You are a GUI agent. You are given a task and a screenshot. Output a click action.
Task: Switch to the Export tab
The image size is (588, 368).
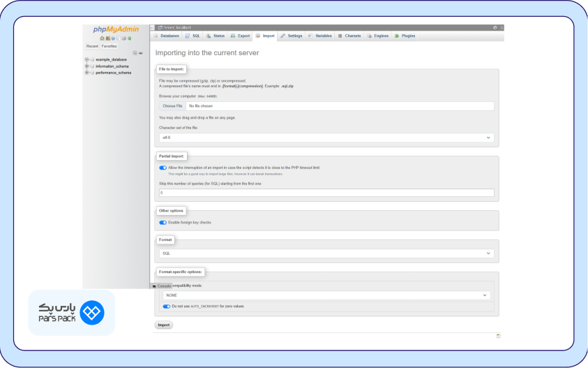pos(240,36)
